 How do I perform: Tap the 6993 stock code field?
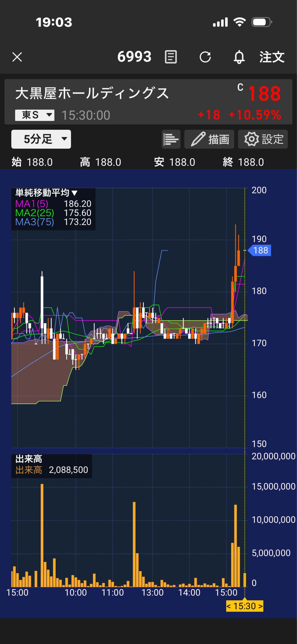point(135,57)
